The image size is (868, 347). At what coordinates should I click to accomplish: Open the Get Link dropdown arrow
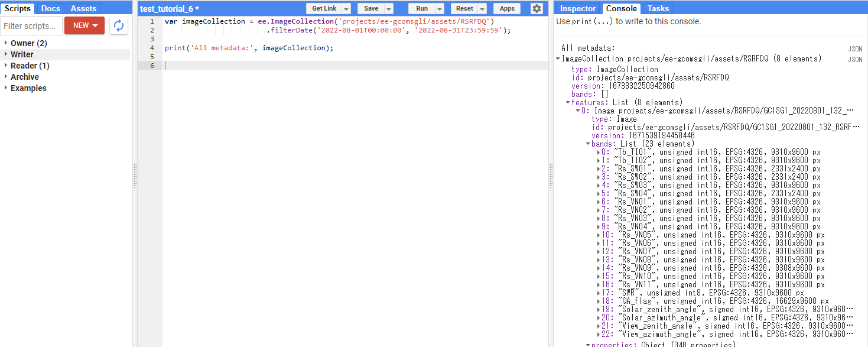[346, 9]
